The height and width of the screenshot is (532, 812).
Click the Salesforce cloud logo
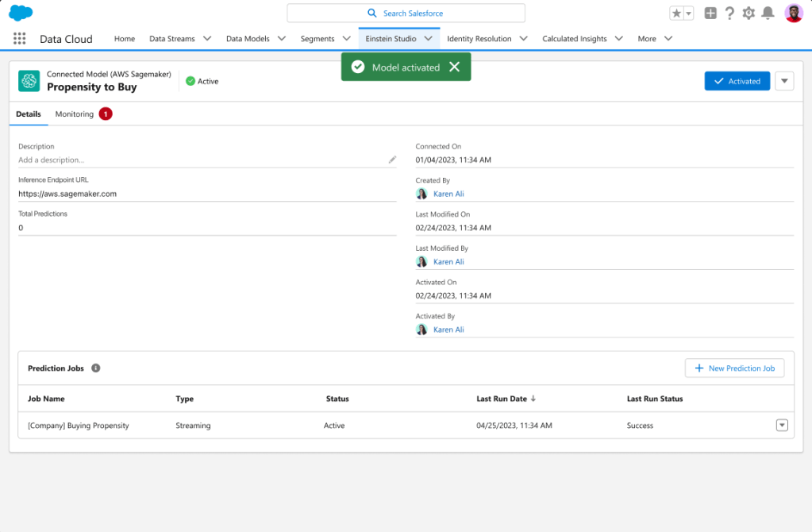(x=20, y=12)
